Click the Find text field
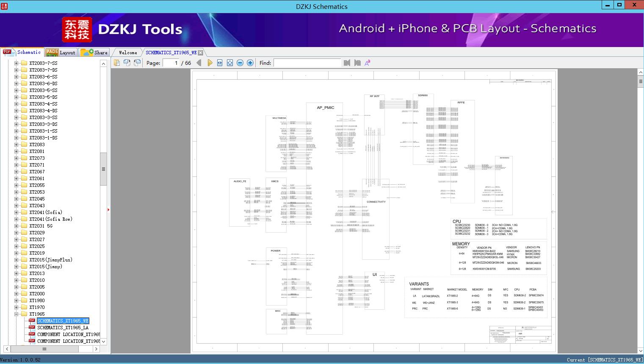The height and width of the screenshot is (364, 644). coord(307,63)
